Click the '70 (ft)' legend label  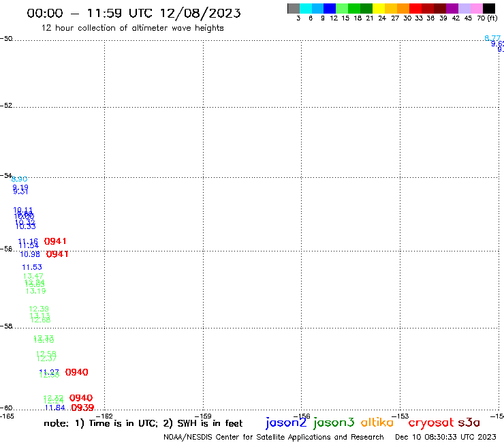click(x=487, y=18)
